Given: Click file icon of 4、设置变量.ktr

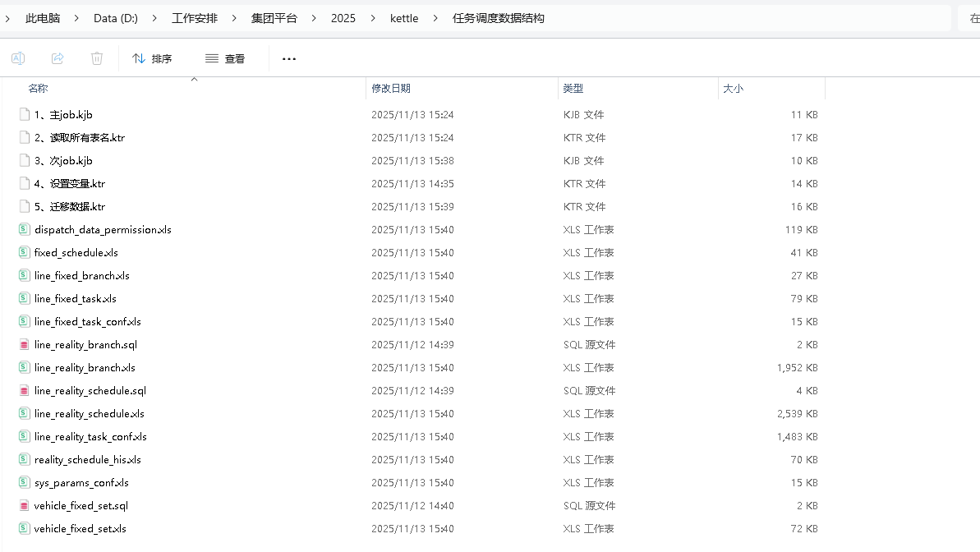Looking at the screenshot, I should 25,183.
